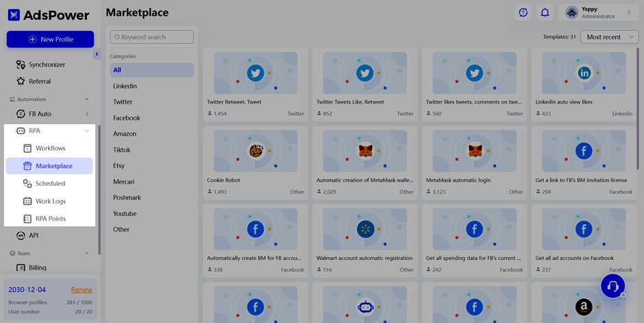This screenshot has height=323, width=644.
Task: Open Twitter Retweet, Tweet template
Action: (x=255, y=84)
